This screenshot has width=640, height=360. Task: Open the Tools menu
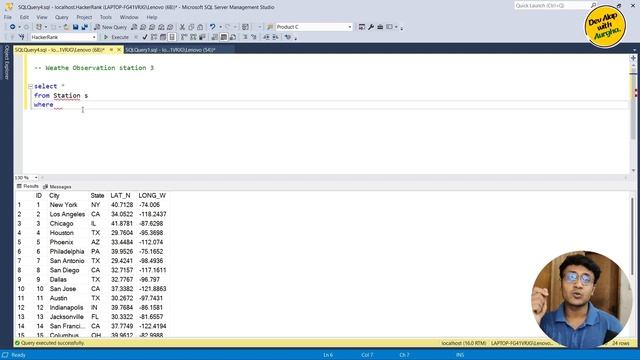(106, 17)
